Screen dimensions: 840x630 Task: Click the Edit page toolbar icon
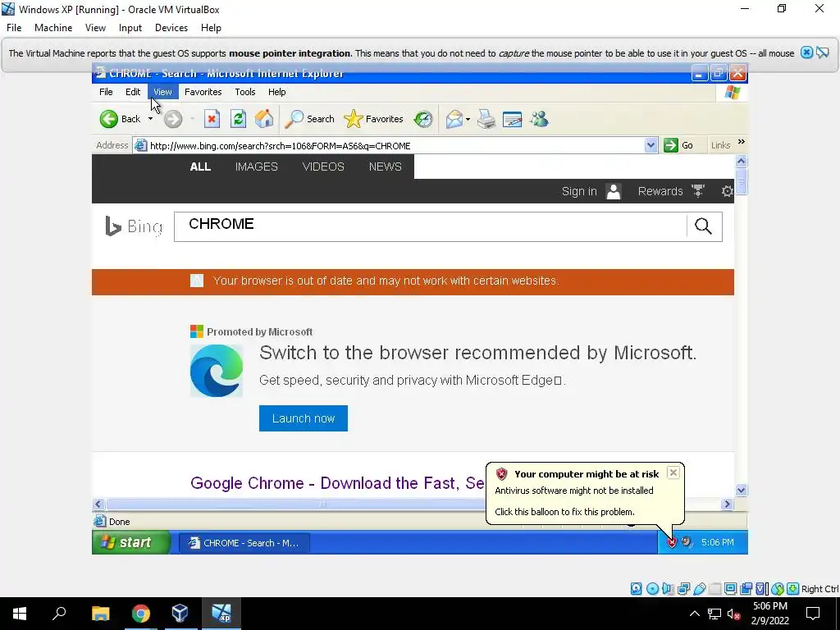pyautogui.click(x=512, y=119)
